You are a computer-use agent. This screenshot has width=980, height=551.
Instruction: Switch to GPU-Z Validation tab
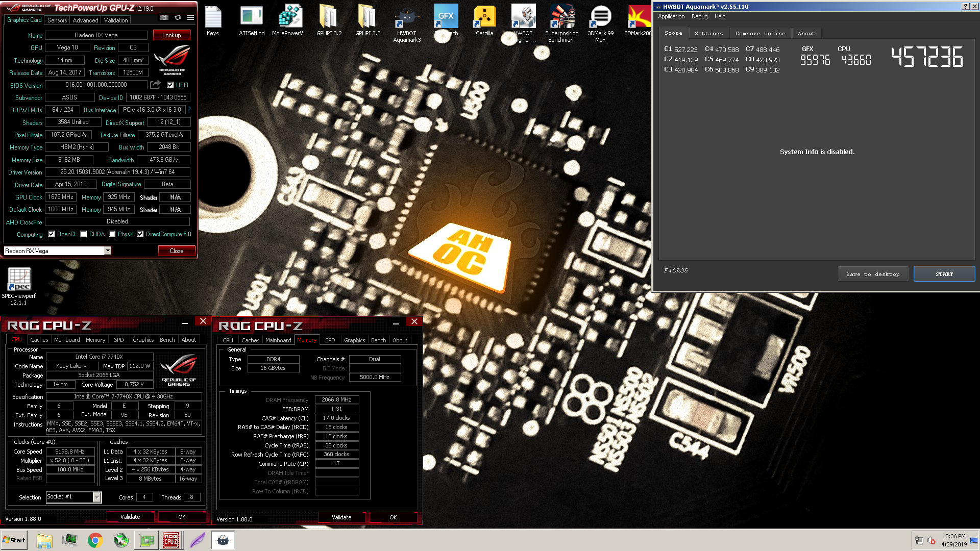pyautogui.click(x=116, y=20)
